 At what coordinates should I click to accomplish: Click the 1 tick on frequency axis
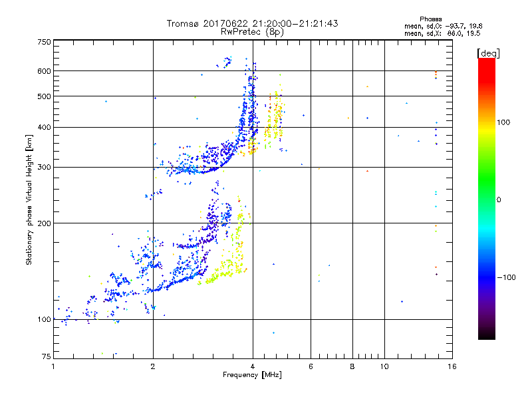(53, 366)
